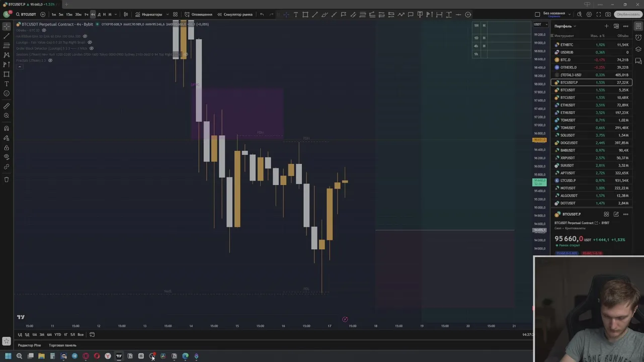Select the zigzag path drawing tool
Screen dimensions: 644x362
pos(401,14)
